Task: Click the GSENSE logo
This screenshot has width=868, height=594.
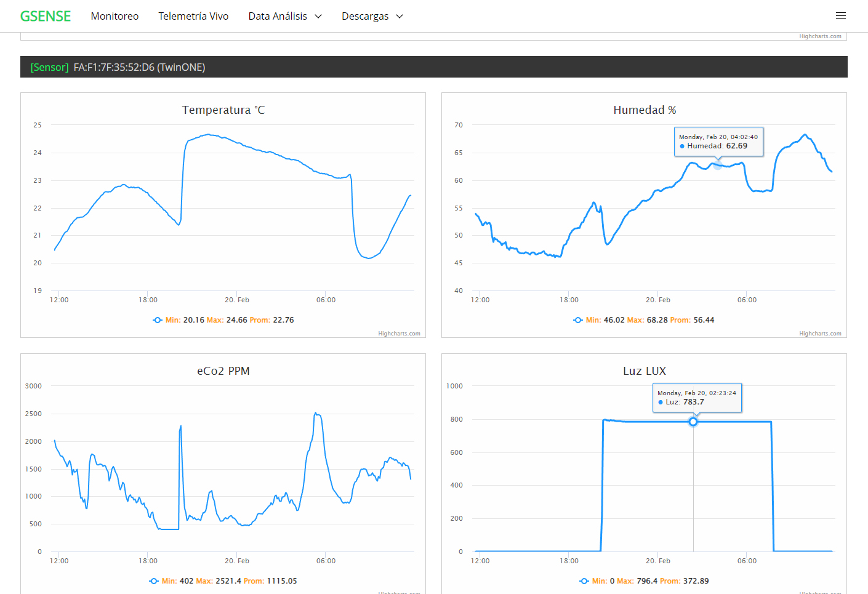Action: [x=46, y=16]
